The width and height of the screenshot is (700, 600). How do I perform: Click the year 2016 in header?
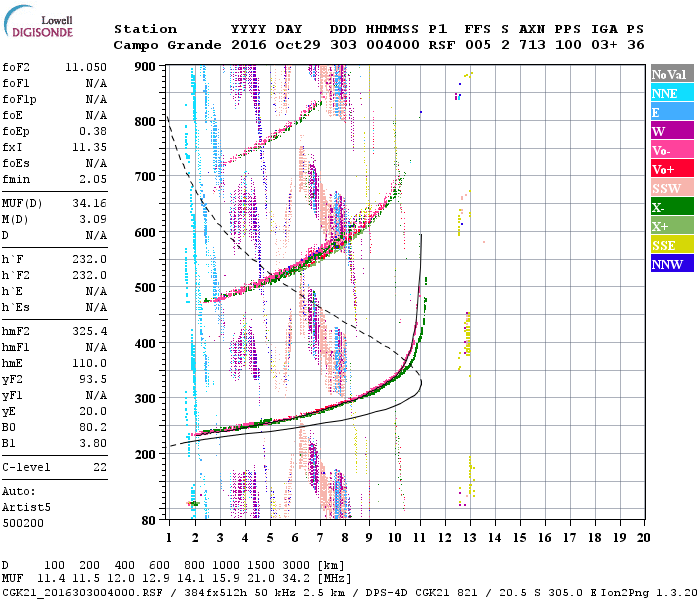click(x=249, y=45)
